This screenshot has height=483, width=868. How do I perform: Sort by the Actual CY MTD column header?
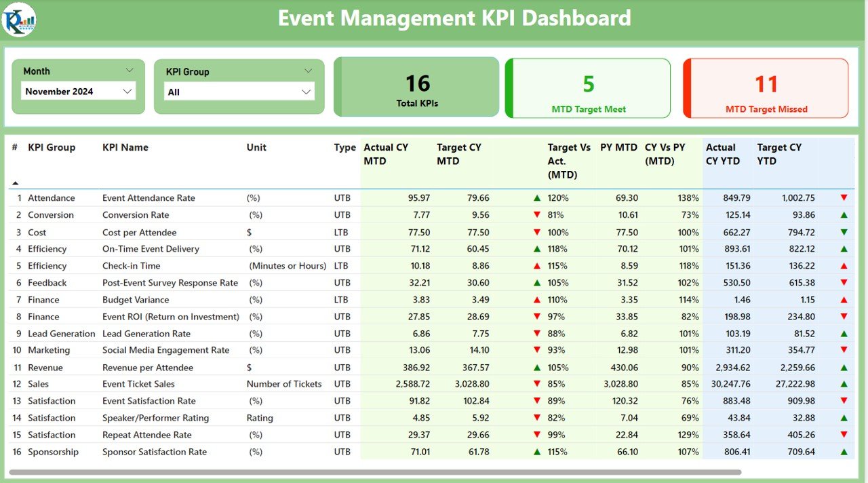(386, 154)
